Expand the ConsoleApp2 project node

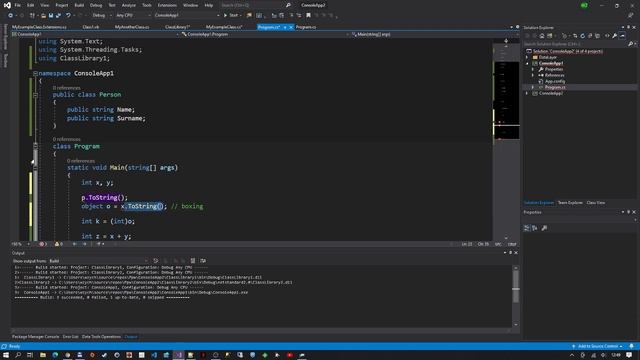coord(527,93)
